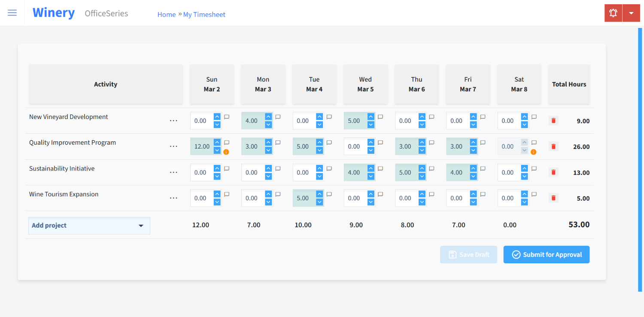Click orange info icon on Sunday Quality Improvement

click(x=226, y=152)
